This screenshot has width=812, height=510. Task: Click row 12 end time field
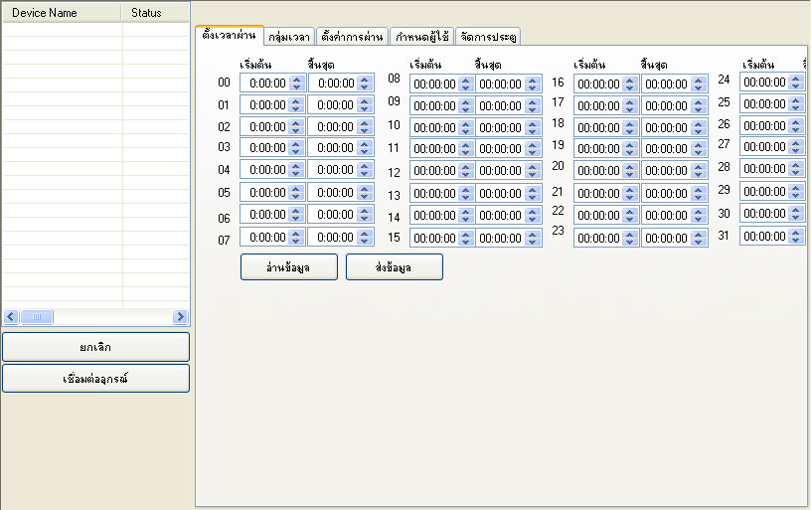tap(509, 170)
